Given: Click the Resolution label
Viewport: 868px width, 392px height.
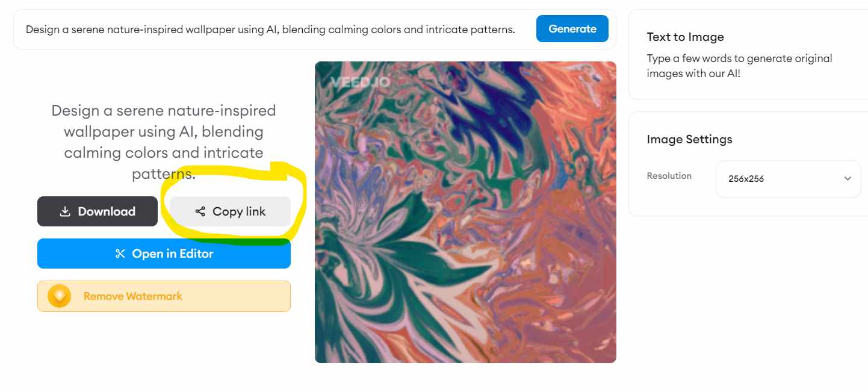Looking at the screenshot, I should pyautogui.click(x=669, y=176).
